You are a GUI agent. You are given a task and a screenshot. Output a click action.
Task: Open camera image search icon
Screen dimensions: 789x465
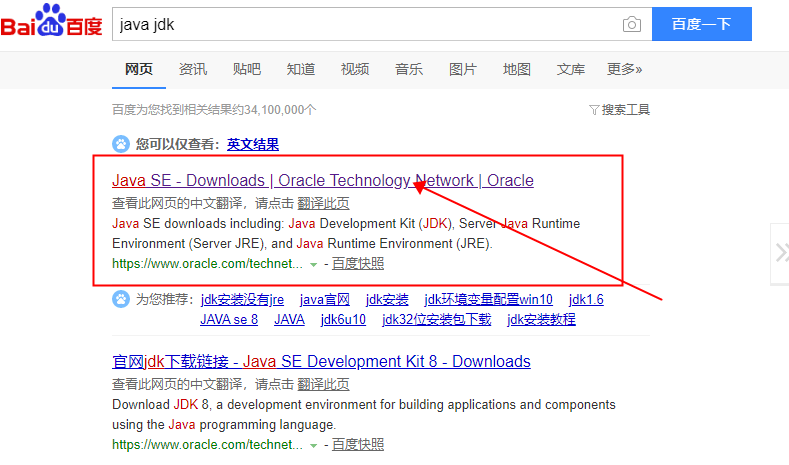[x=632, y=24]
